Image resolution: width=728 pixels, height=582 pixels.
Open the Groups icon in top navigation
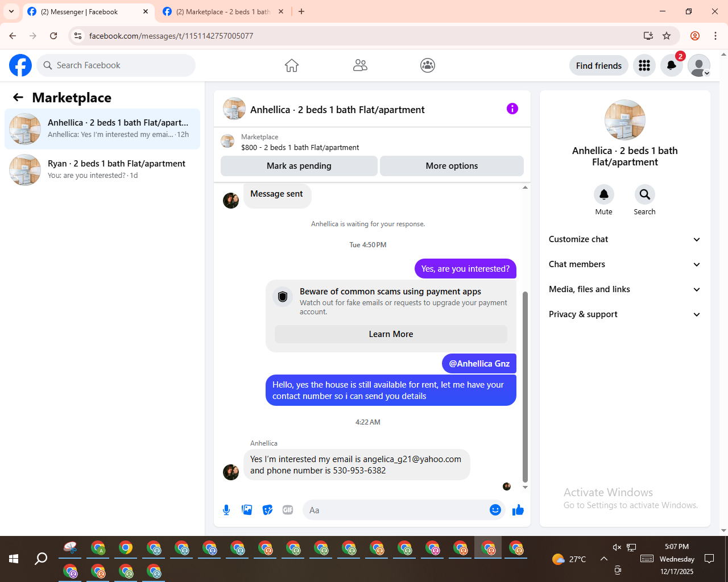(x=428, y=65)
